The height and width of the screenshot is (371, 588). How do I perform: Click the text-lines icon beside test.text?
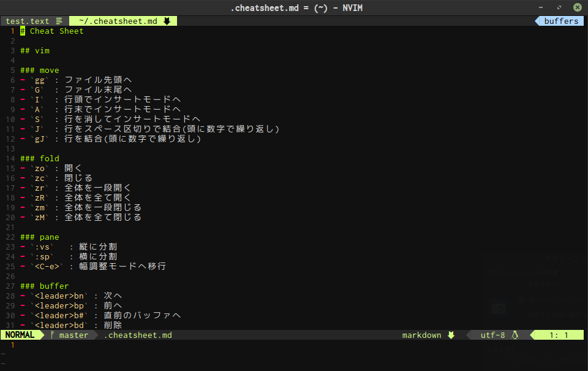[59, 21]
